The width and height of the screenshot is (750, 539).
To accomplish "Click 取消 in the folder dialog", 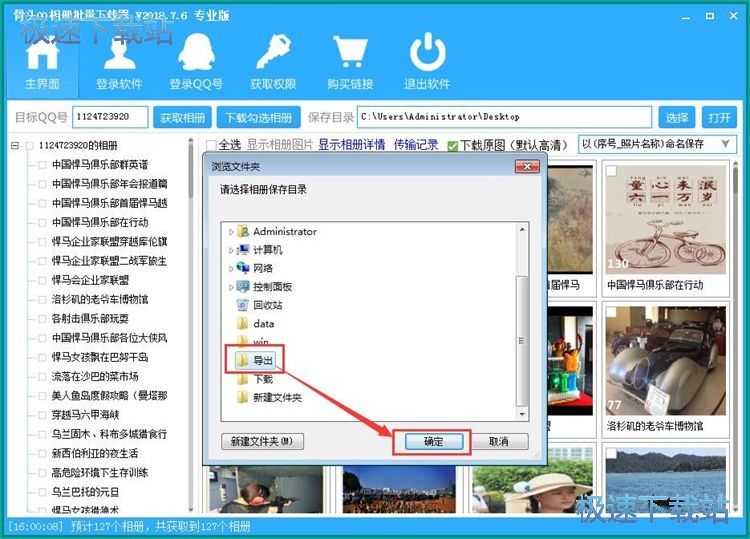I will (498, 441).
